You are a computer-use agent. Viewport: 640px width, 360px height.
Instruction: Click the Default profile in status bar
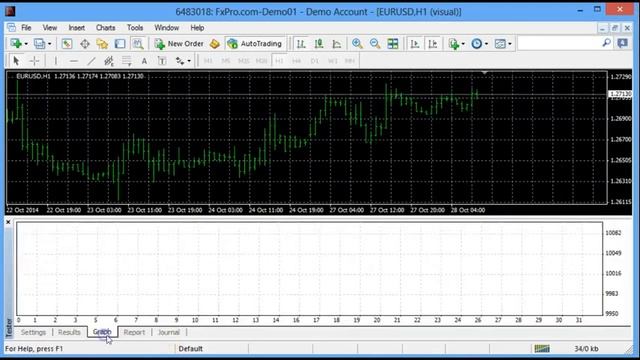191,349
